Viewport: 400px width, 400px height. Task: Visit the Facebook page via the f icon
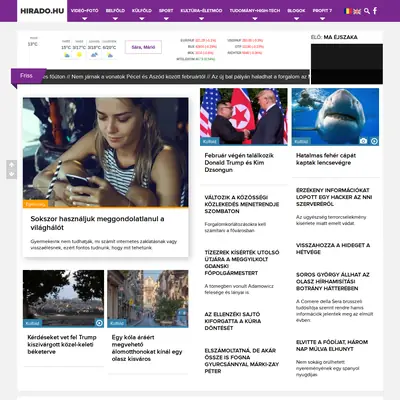point(375,11)
